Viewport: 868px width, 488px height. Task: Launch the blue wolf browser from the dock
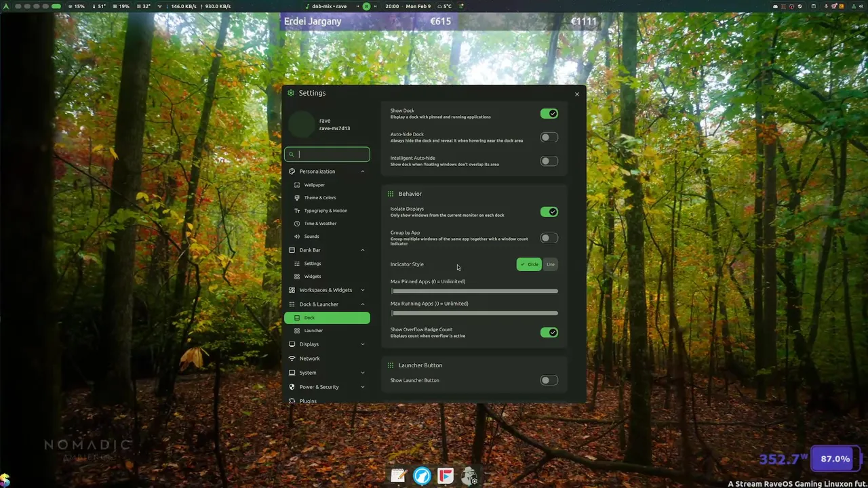[422, 476]
